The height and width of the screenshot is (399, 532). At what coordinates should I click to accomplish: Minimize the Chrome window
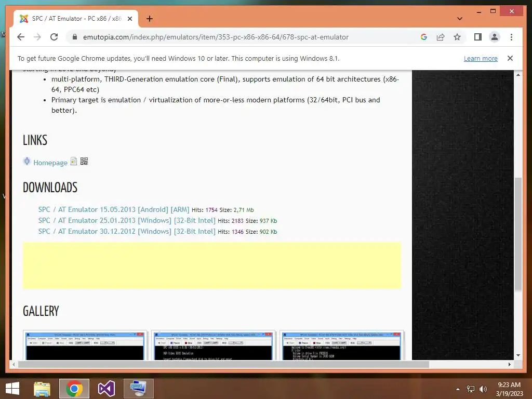(x=478, y=11)
